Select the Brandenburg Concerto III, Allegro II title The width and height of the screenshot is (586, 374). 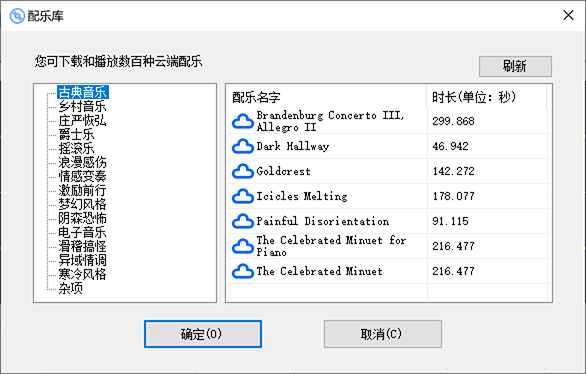330,121
